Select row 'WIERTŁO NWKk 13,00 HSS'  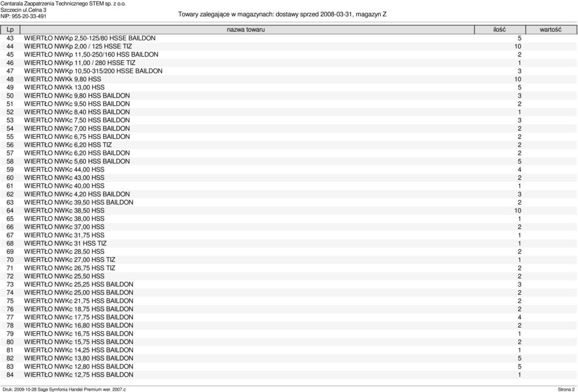click(x=289, y=87)
